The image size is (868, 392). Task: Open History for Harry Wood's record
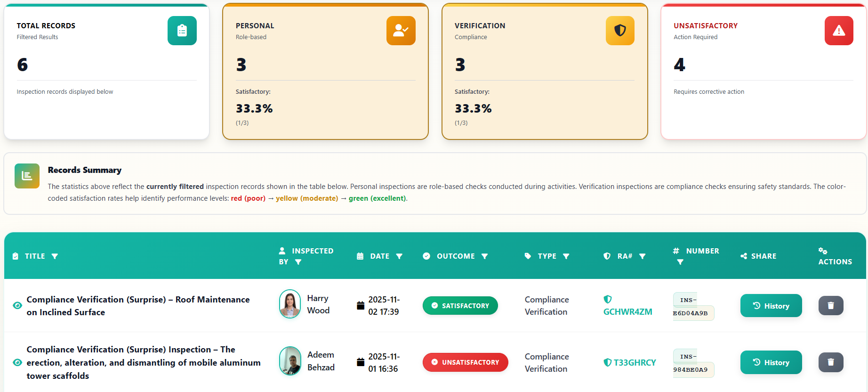point(771,306)
